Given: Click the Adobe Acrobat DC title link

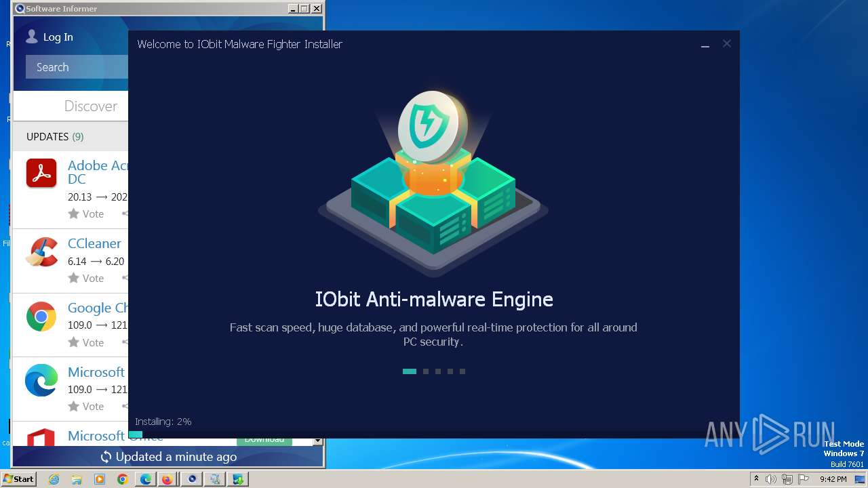Looking at the screenshot, I should (x=98, y=172).
